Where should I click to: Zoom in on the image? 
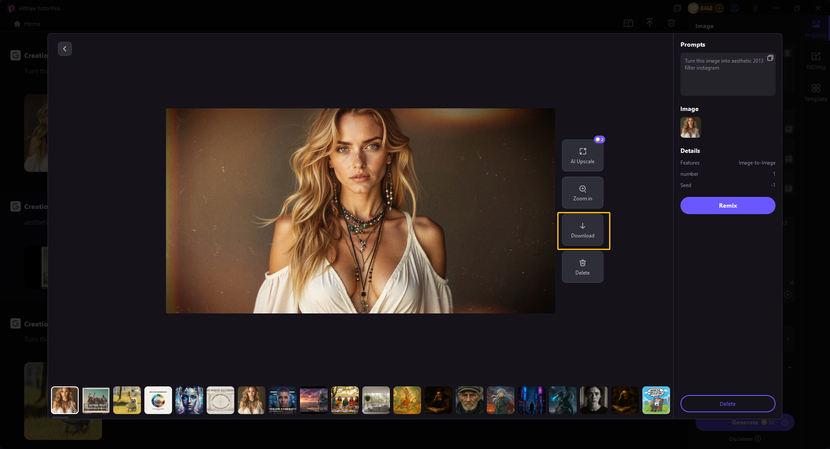[x=582, y=193]
